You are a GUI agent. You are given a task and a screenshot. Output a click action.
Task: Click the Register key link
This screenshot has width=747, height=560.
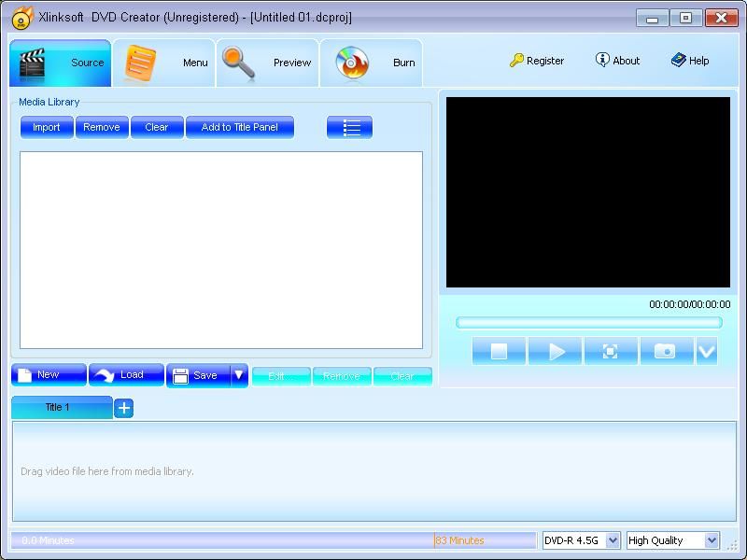pyautogui.click(x=537, y=61)
